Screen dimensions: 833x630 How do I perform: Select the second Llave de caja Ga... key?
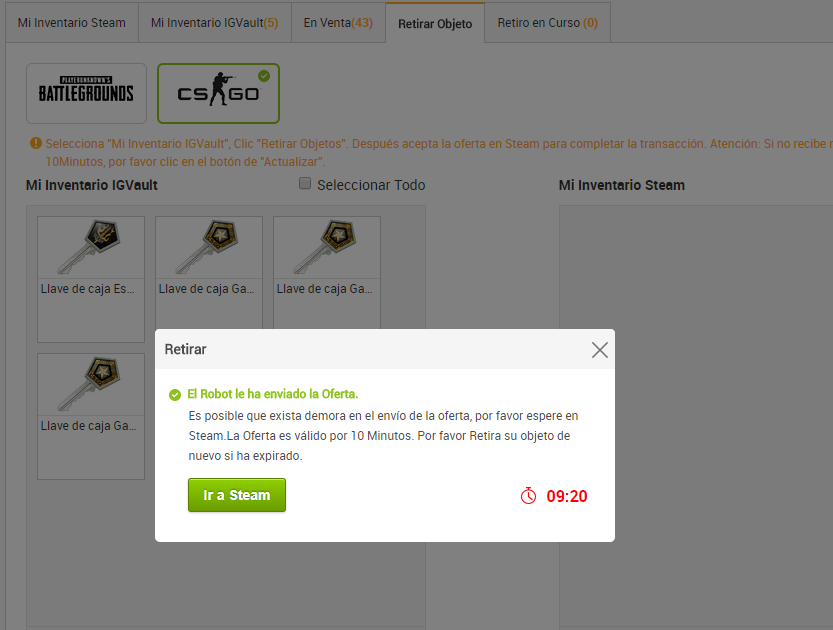pyautogui.click(x=209, y=274)
